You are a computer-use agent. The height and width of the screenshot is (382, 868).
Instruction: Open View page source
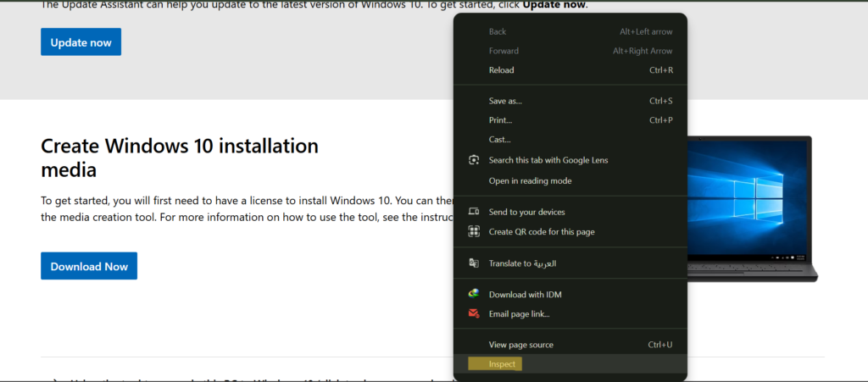tap(520, 345)
